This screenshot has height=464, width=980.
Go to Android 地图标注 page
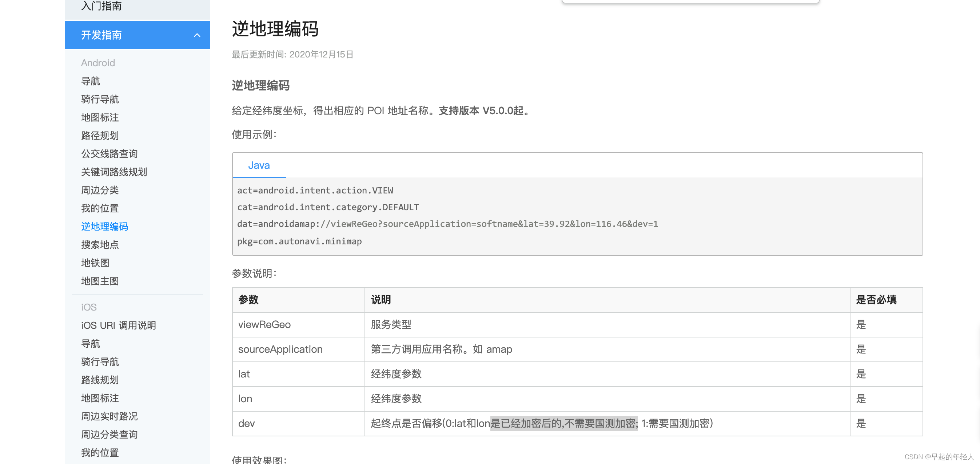[100, 117]
